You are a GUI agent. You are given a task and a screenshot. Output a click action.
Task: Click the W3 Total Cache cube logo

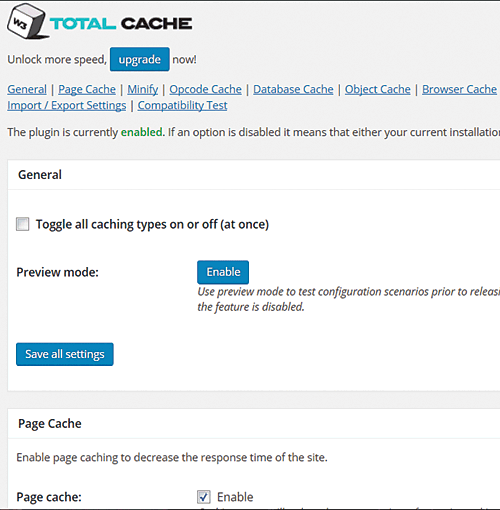coord(27,21)
